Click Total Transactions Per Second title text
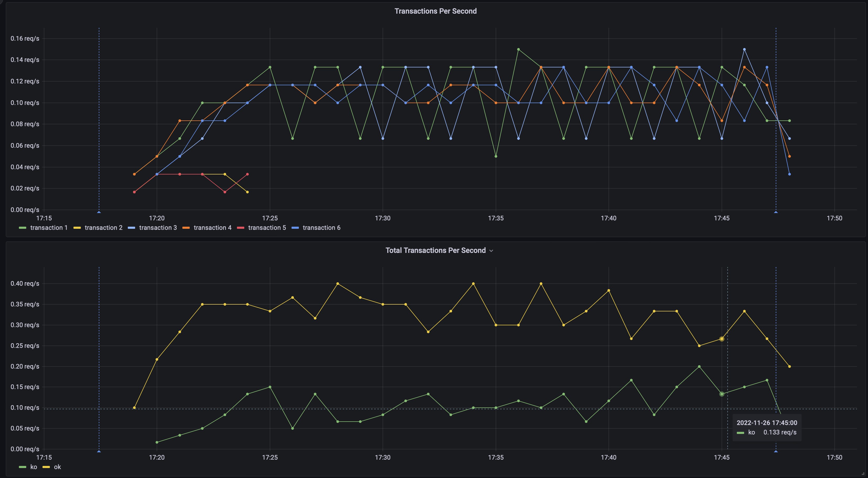This screenshot has height=478, width=868. click(435, 250)
